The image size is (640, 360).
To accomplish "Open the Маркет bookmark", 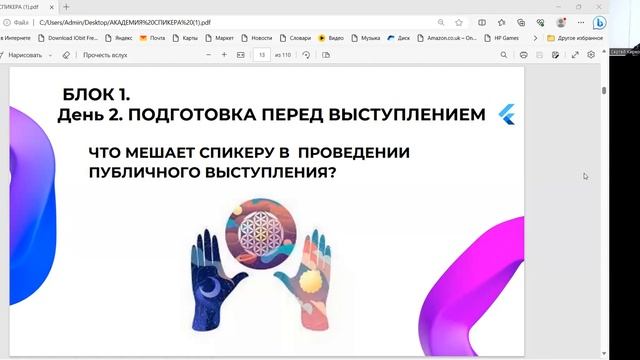I will tap(219, 38).
